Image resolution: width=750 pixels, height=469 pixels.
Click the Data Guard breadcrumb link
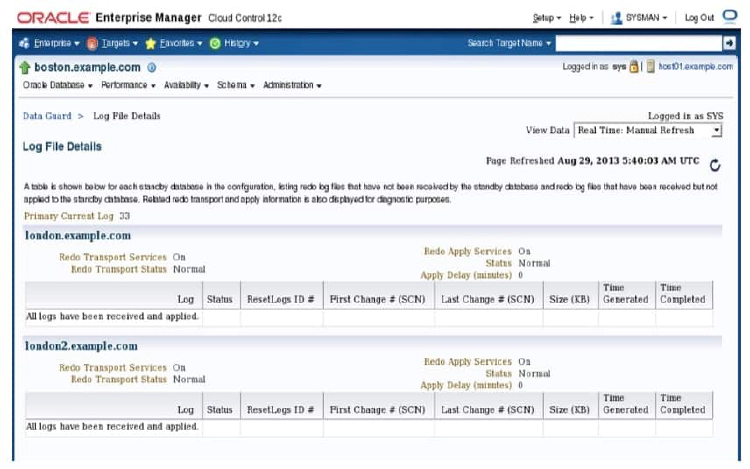pyautogui.click(x=47, y=116)
